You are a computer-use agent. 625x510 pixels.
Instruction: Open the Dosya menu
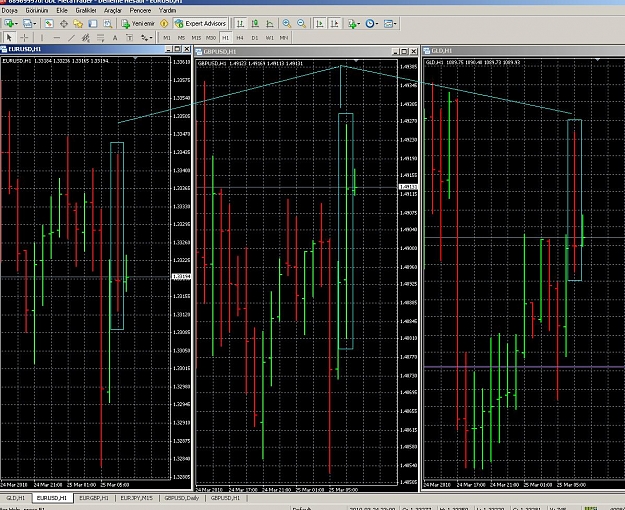pyautogui.click(x=10, y=11)
